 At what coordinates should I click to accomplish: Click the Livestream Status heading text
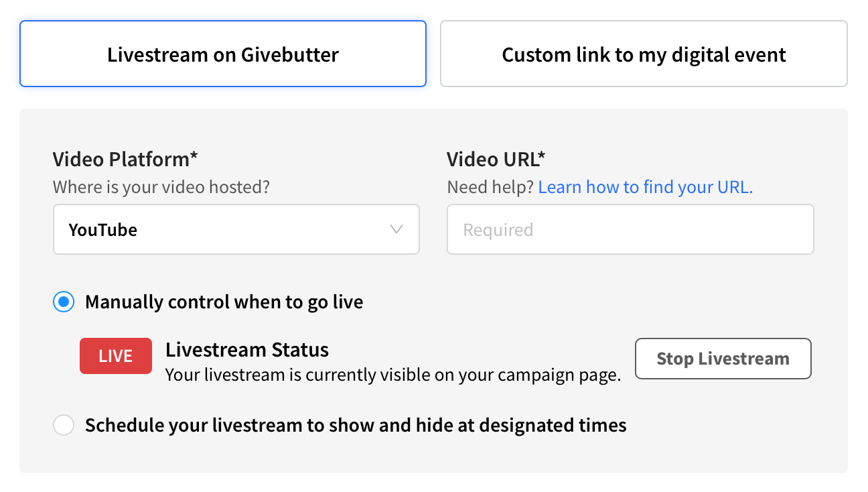(x=247, y=349)
